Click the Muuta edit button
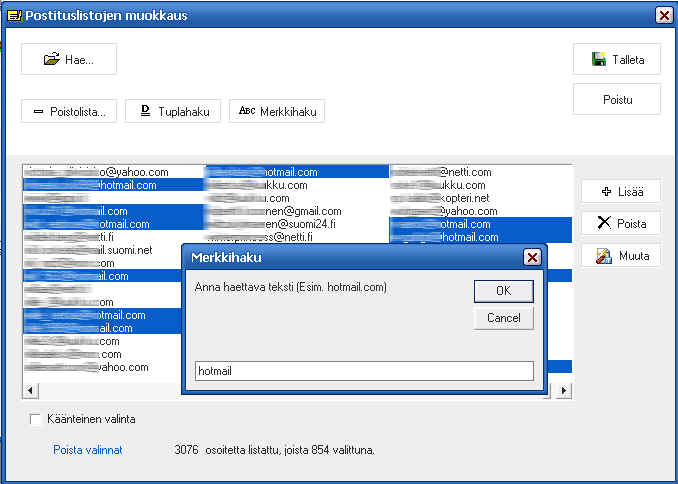The image size is (678, 484). (x=620, y=256)
